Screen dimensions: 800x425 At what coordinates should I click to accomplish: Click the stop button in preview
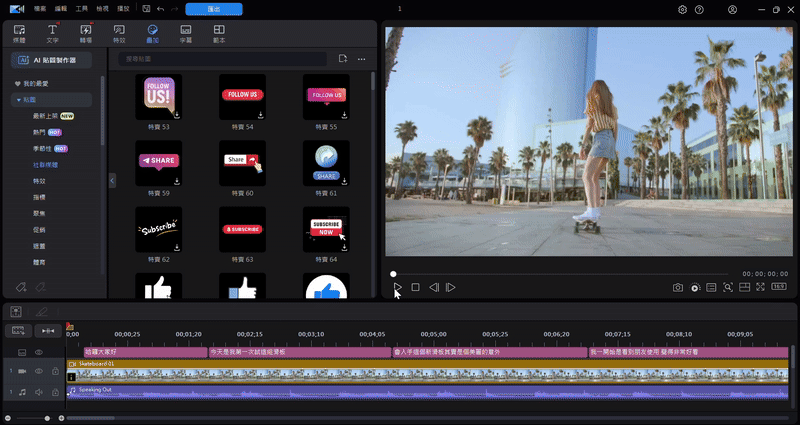415,288
